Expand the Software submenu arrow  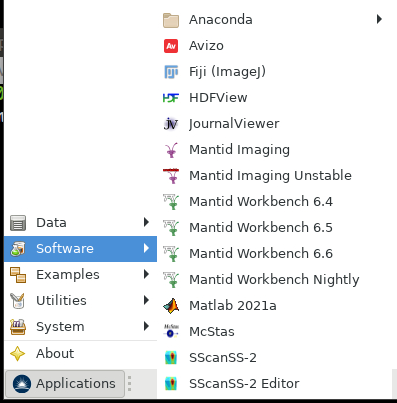pos(146,248)
